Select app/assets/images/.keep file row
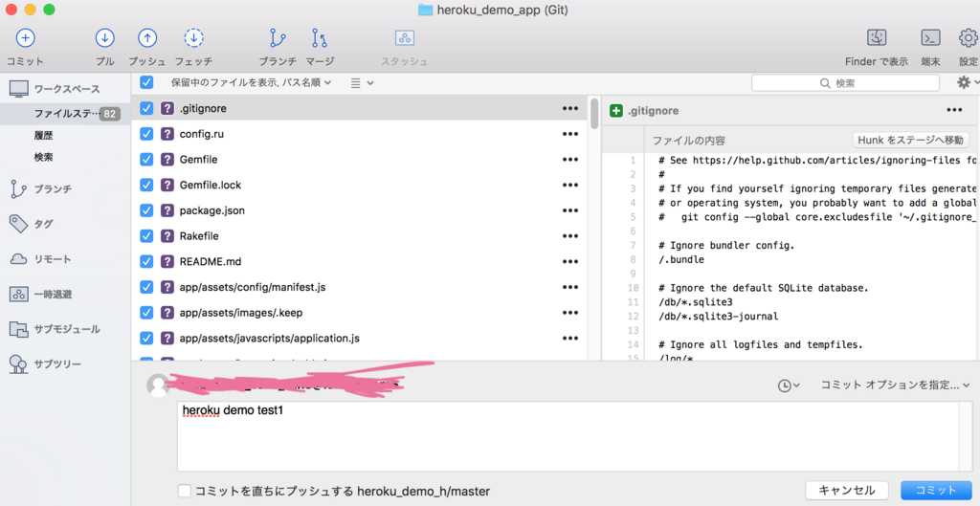Viewport: 980px width, 506px height. tap(360, 313)
